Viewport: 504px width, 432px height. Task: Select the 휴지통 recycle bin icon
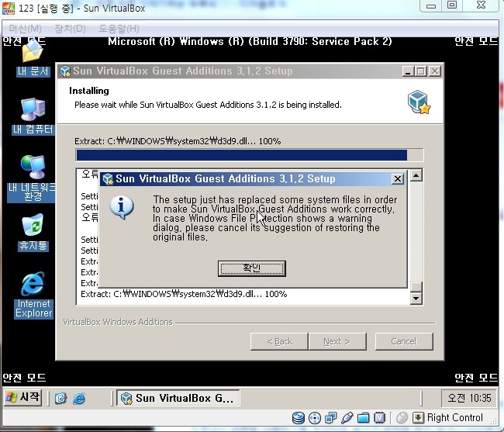(x=33, y=232)
